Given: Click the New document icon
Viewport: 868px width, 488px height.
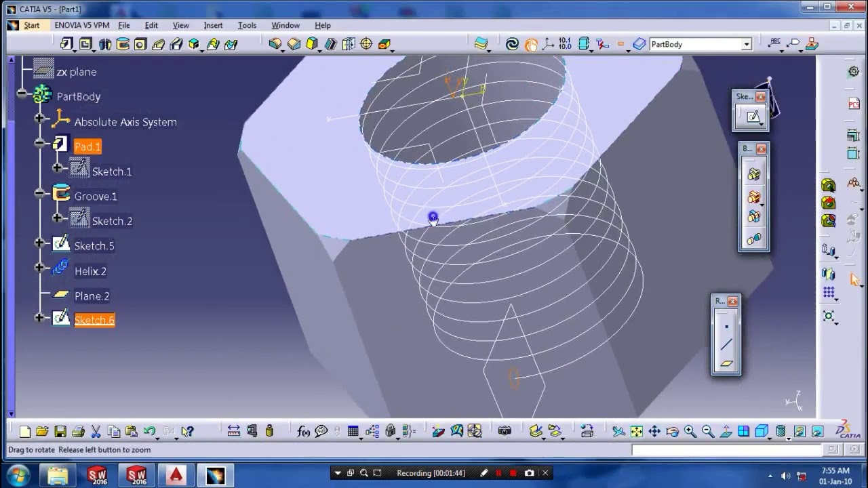Looking at the screenshot, I should [25, 431].
